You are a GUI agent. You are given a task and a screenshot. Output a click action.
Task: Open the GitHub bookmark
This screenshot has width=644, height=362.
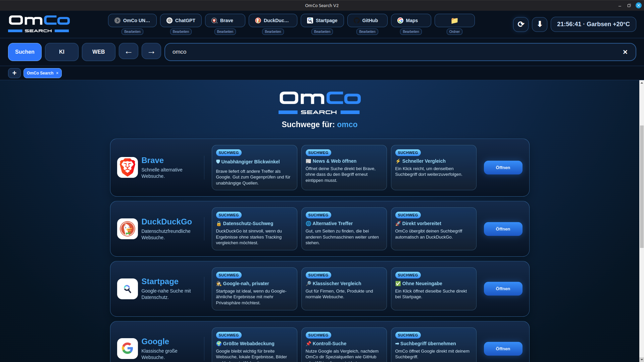tap(367, 20)
